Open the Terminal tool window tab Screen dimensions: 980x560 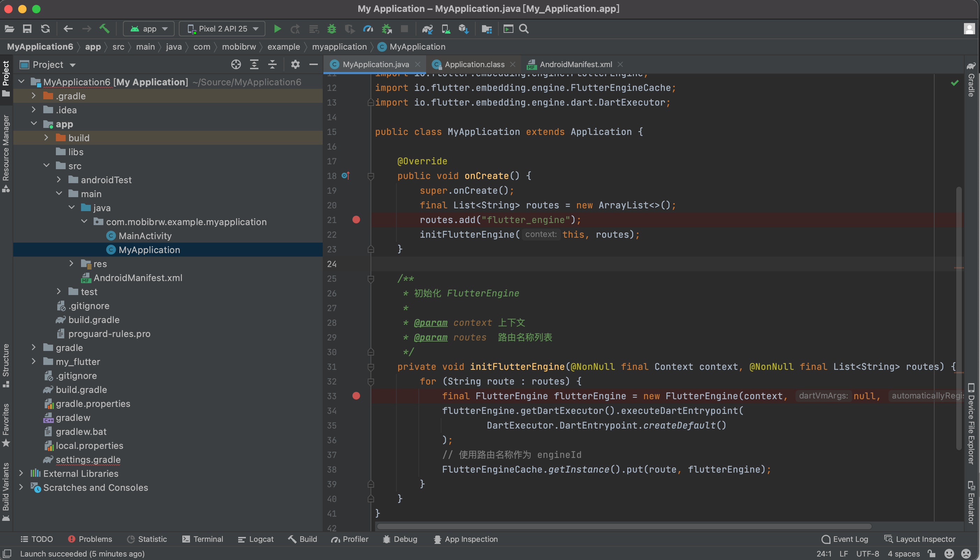pos(203,539)
